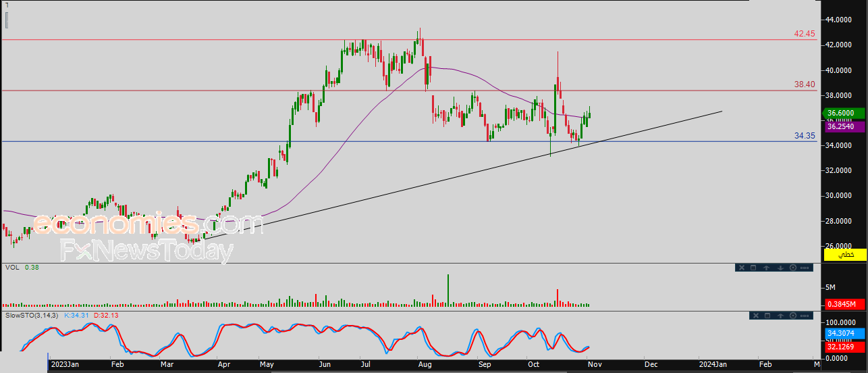This screenshot has height=373, width=868.
Task: Click the 2023Jan date on time axis
Action: [x=65, y=364]
